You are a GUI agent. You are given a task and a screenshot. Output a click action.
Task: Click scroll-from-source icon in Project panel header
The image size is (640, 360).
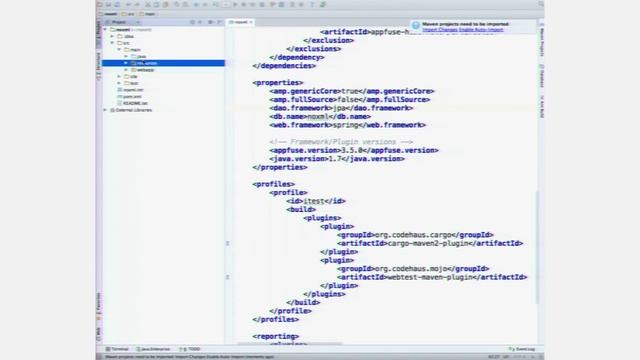click(x=192, y=22)
